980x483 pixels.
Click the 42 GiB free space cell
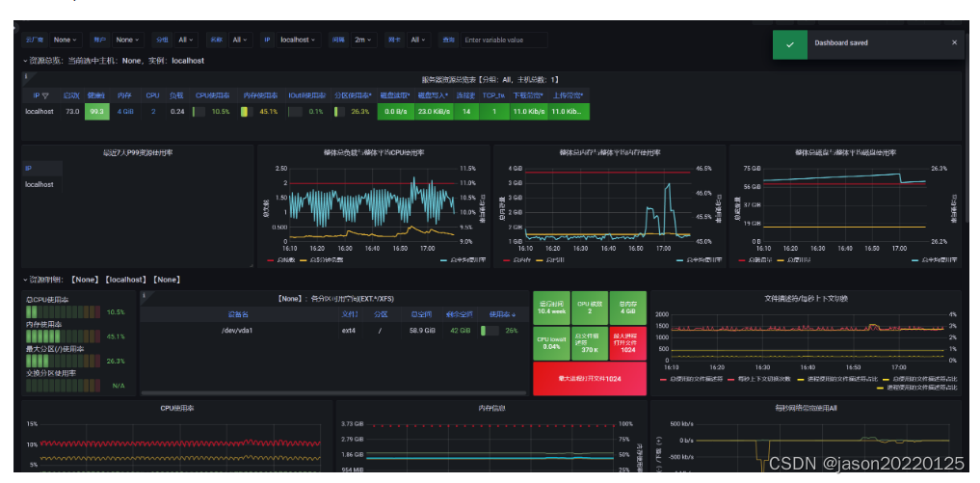coord(460,330)
